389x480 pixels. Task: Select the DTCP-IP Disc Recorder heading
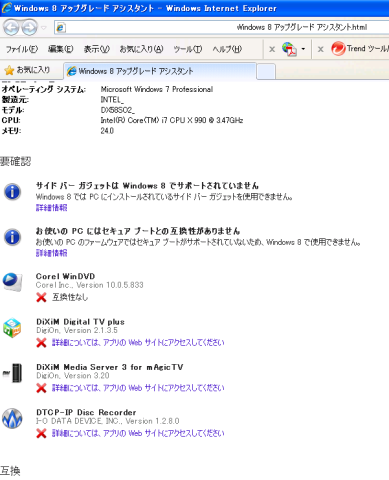point(86,412)
